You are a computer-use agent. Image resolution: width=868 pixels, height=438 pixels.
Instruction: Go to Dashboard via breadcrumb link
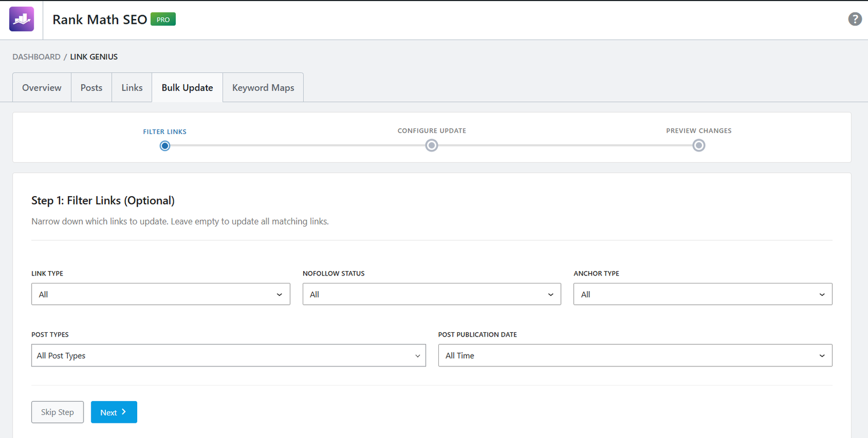point(36,57)
